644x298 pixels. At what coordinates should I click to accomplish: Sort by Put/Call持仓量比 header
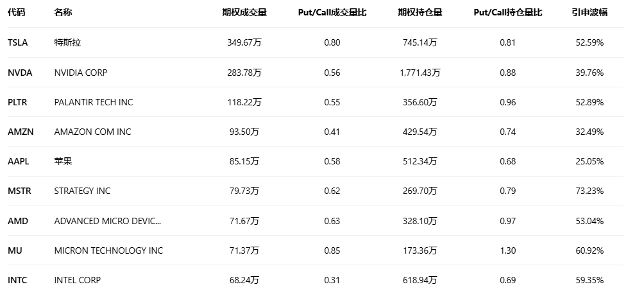coord(507,13)
